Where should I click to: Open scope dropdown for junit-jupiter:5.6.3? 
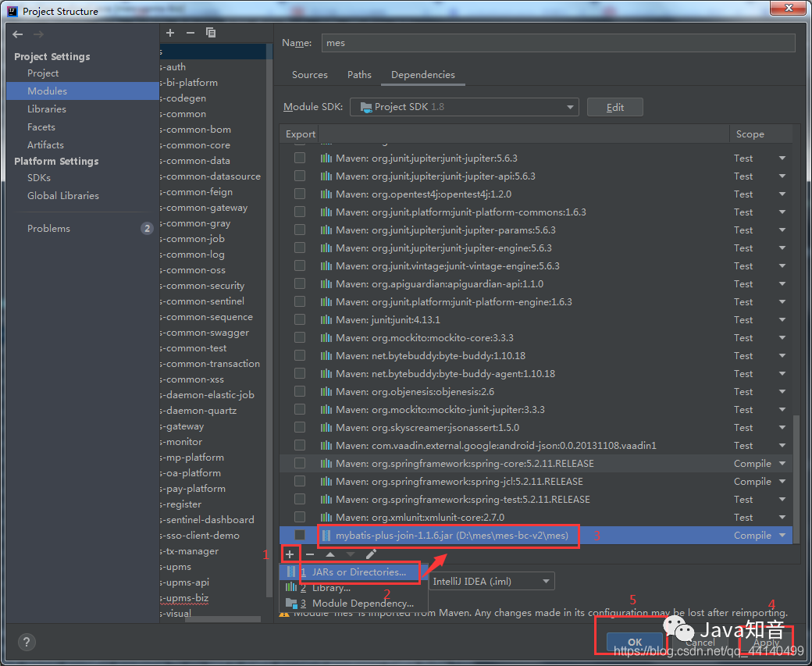(782, 158)
